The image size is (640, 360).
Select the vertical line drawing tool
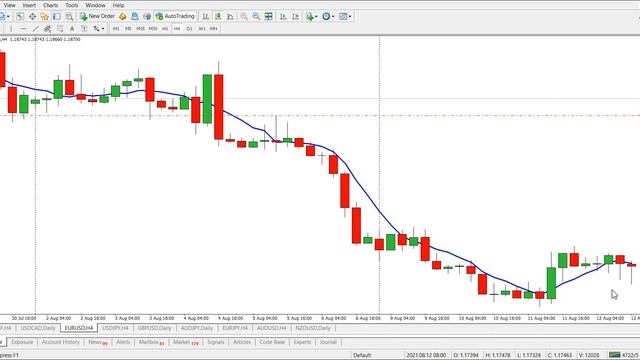point(11,29)
